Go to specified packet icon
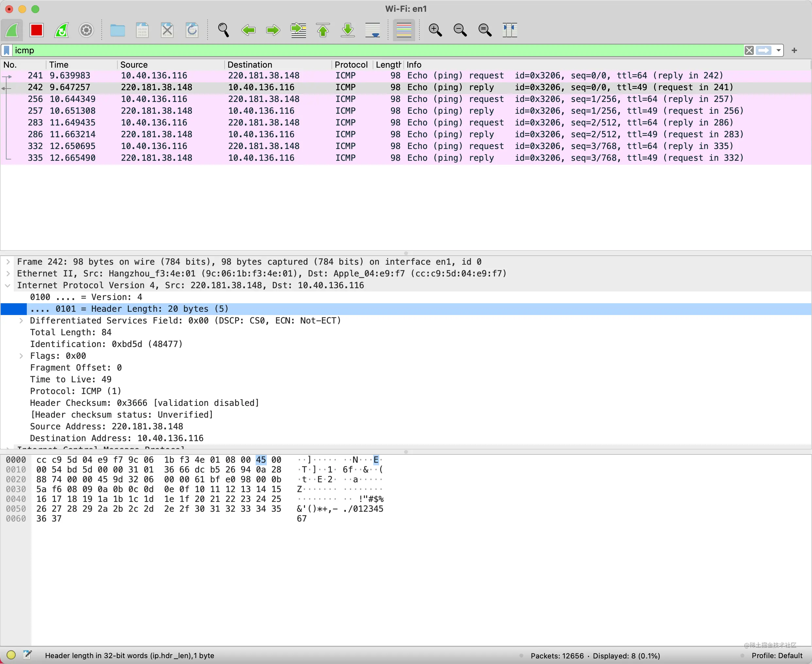This screenshot has height=664, width=812. [x=298, y=30]
